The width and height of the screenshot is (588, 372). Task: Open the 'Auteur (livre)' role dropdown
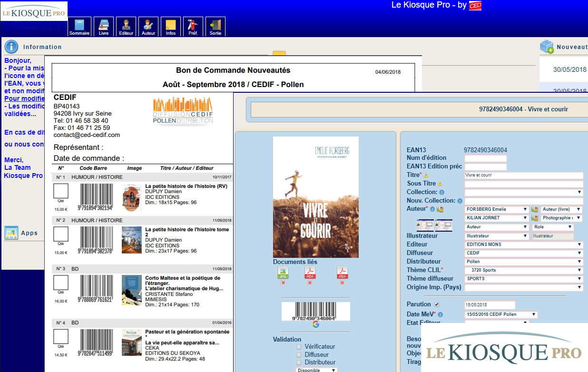click(x=562, y=209)
